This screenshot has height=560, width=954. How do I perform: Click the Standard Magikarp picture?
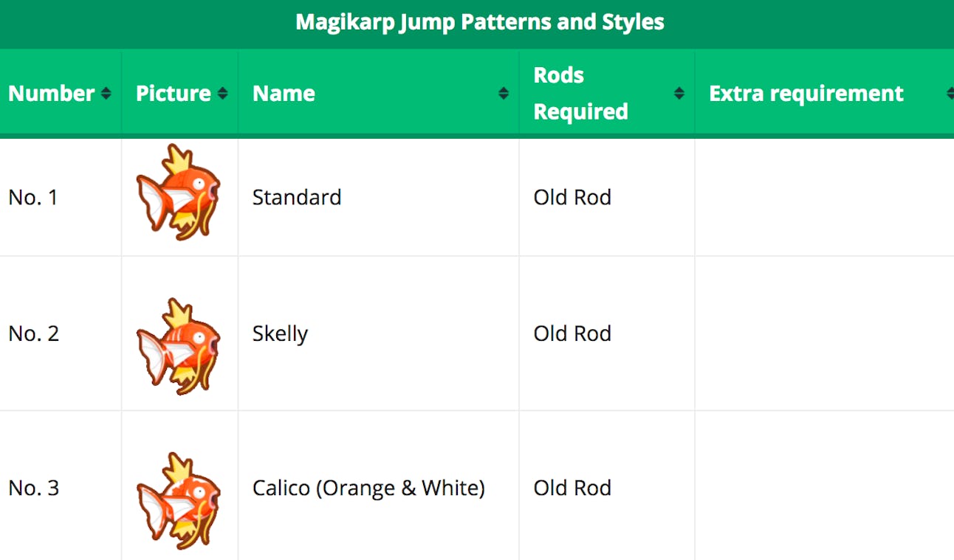tap(179, 197)
